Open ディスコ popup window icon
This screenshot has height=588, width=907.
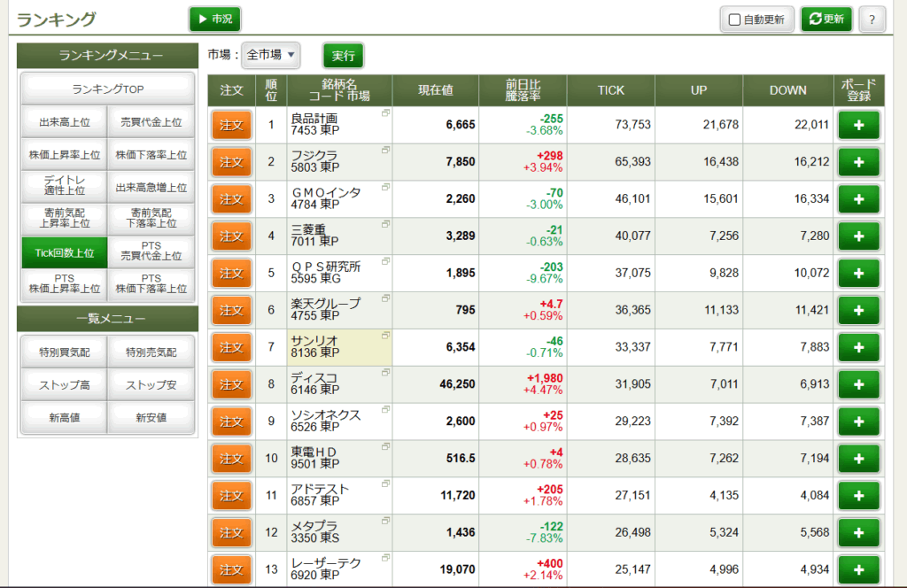click(x=386, y=372)
